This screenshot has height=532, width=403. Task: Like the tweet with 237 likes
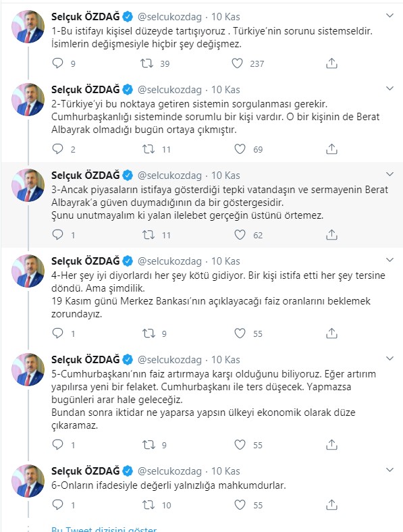pos(237,63)
